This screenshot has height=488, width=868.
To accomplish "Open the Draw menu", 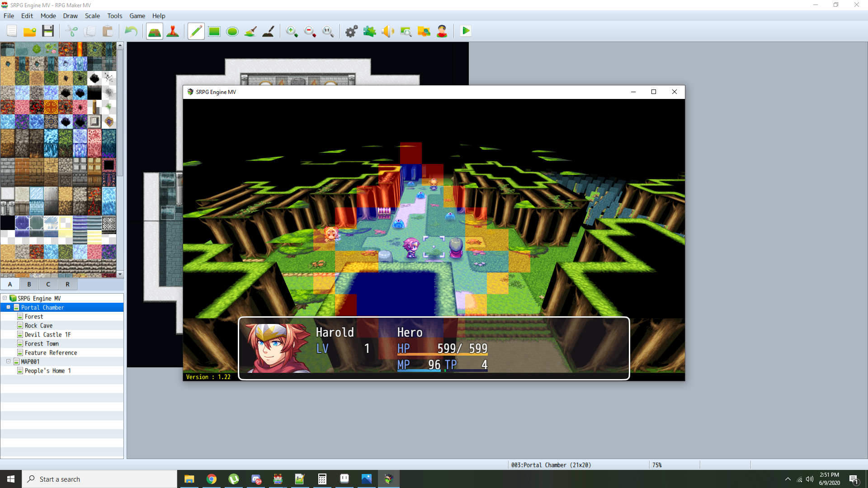I will (70, 16).
